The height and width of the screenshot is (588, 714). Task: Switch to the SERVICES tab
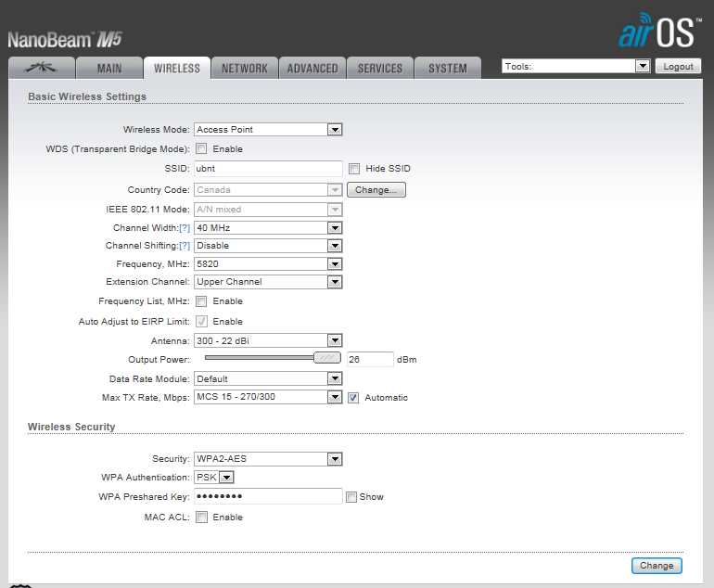coord(380,68)
